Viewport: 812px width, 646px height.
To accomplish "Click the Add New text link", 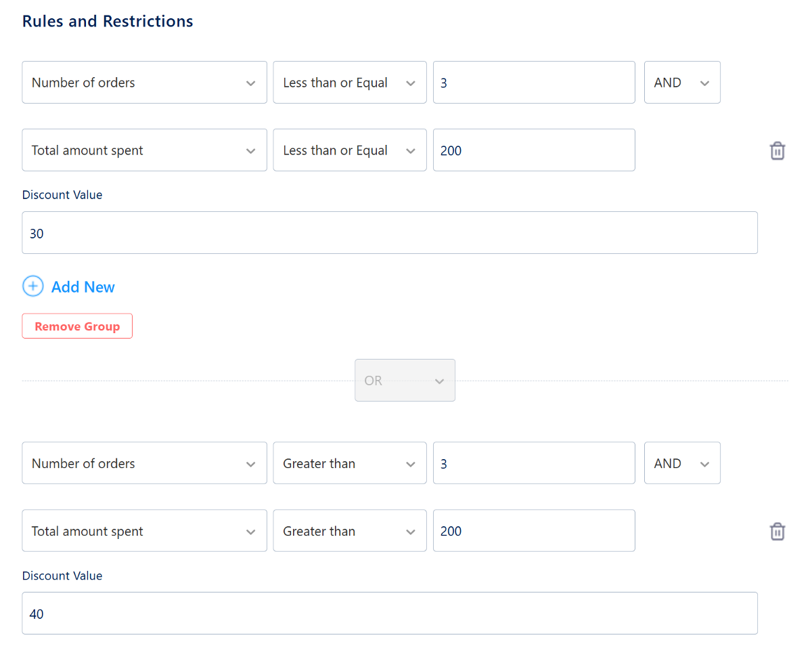I will pyautogui.click(x=83, y=287).
